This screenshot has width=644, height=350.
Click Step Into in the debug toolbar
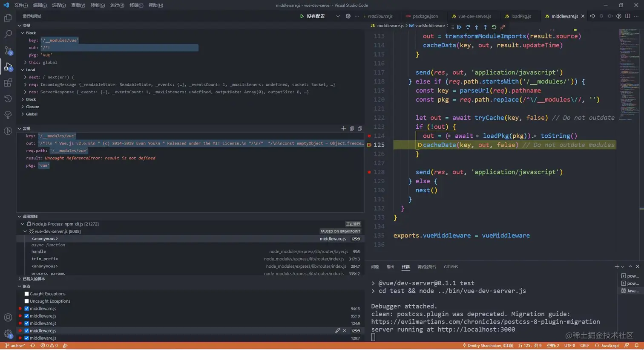[477, 27]
